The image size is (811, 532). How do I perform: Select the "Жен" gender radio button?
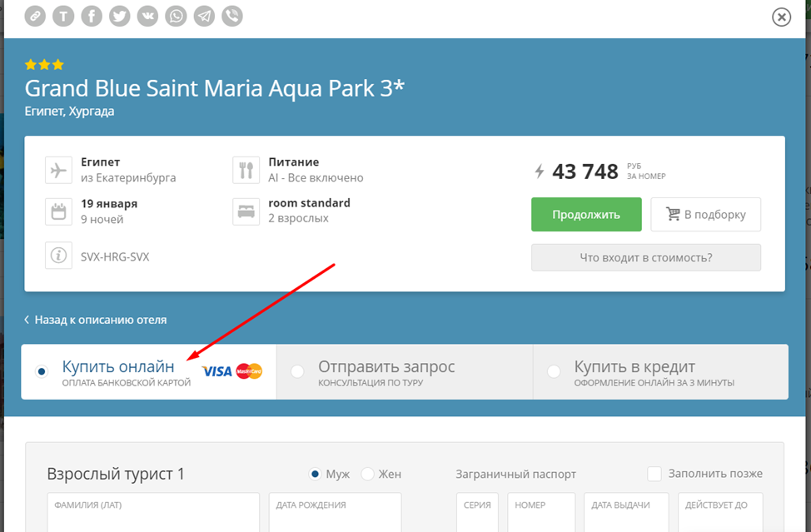coord(367,474)
